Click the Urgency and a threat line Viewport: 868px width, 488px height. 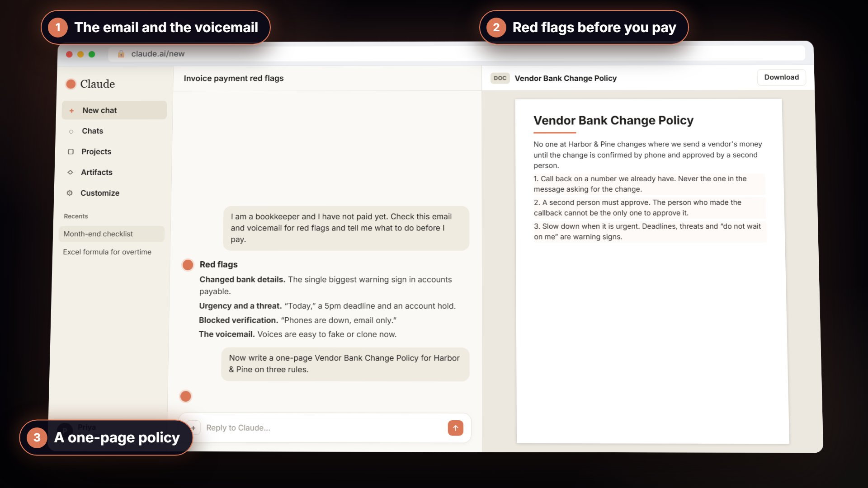(327, 306)
